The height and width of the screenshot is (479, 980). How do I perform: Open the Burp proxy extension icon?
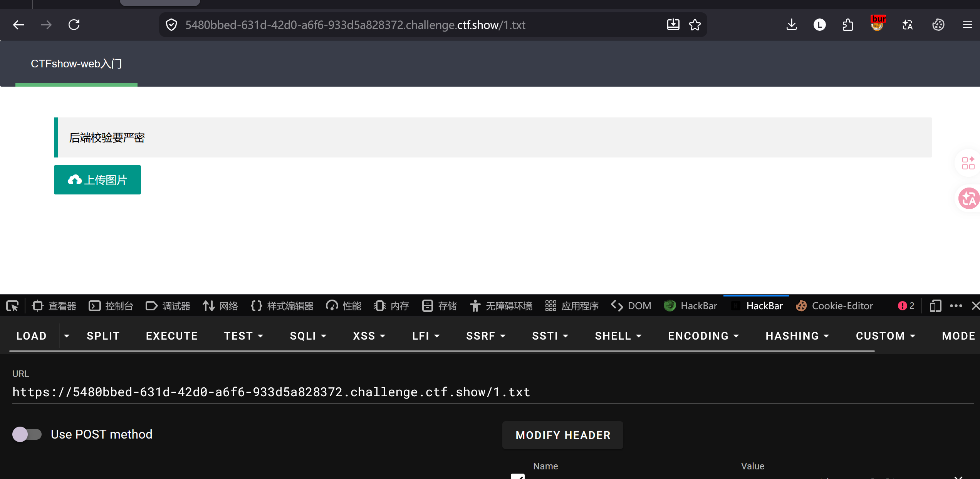coord(878,23)
